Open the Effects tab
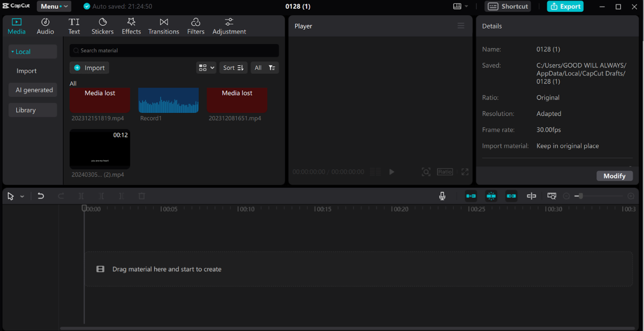644x331 pixels. pos(131,26)
